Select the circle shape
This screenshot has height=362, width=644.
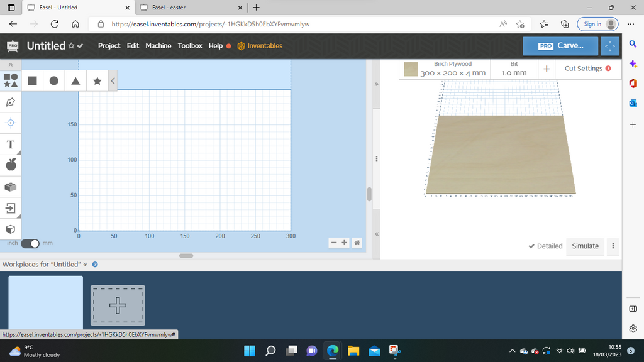pos(53,80)
